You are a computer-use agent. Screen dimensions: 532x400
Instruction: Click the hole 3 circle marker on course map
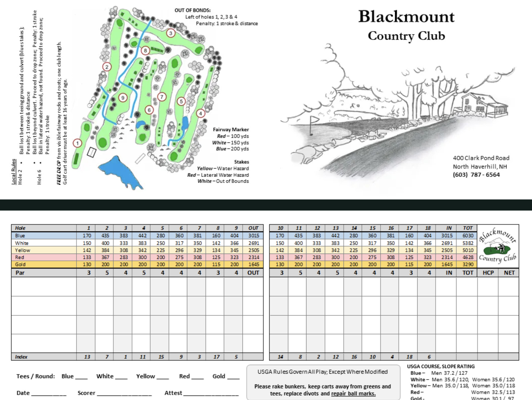[171, 33]
